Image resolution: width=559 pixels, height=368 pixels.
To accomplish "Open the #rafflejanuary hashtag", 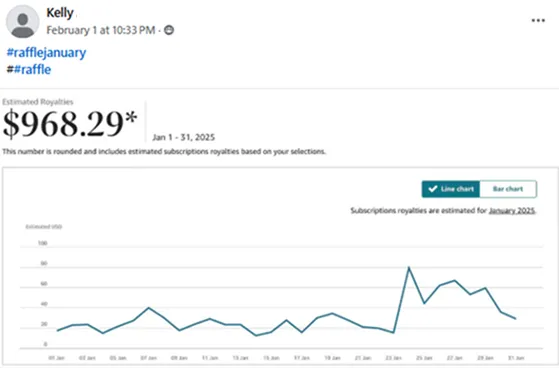I will [46, 53].
